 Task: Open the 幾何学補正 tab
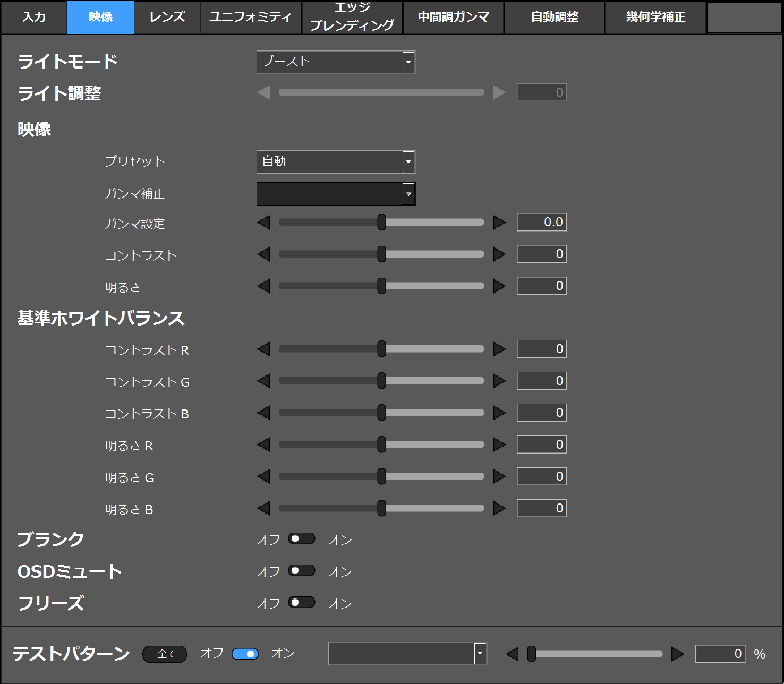point(655,17)
